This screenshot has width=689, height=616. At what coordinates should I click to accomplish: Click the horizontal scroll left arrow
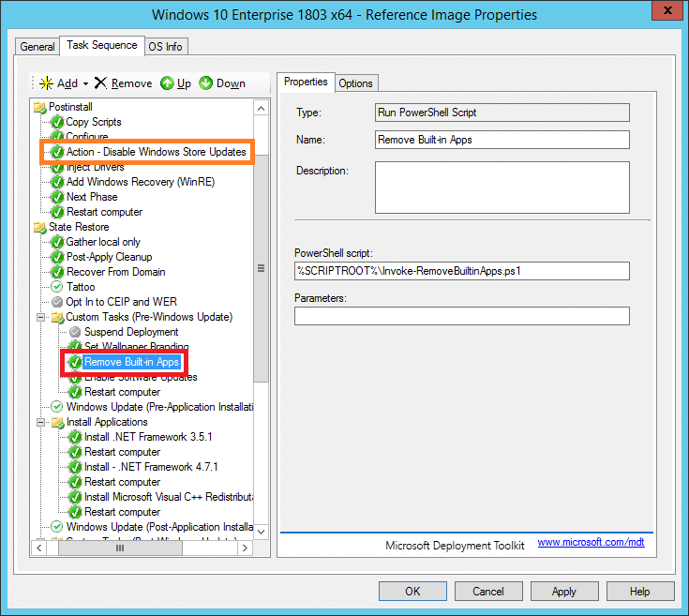(39, 548)
